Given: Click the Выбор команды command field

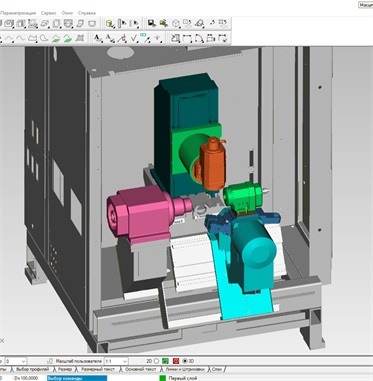Looking at the screenshot, I should (77, 378).
